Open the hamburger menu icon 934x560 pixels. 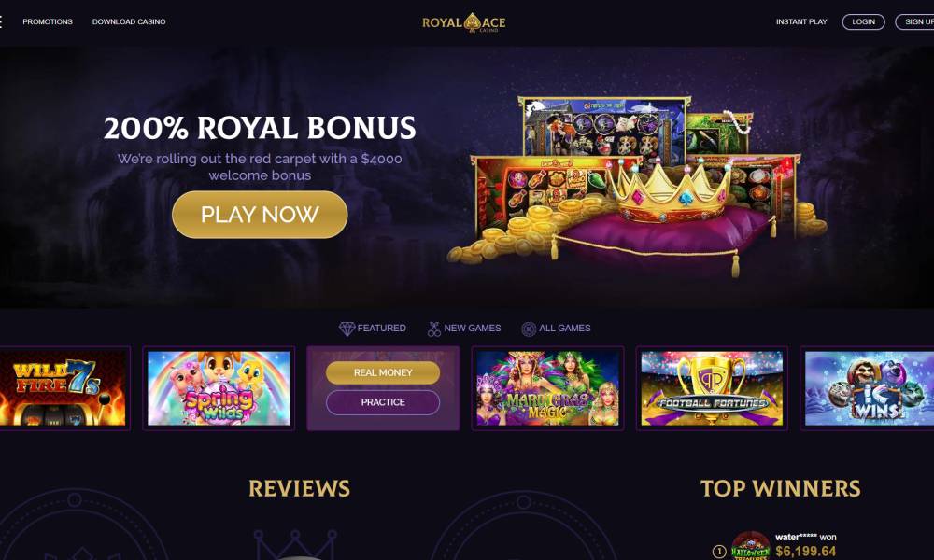(1, 22)
